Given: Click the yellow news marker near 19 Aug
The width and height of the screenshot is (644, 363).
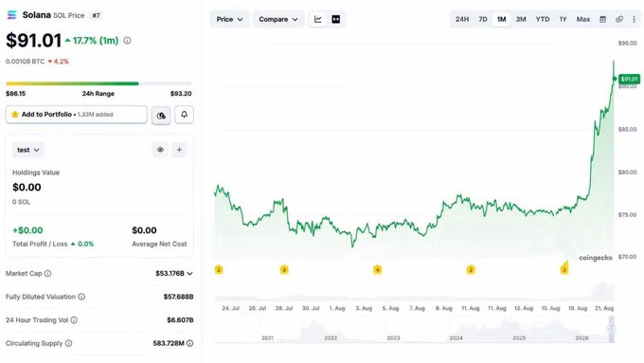Looking at the screenshot, I should point(564,269).
